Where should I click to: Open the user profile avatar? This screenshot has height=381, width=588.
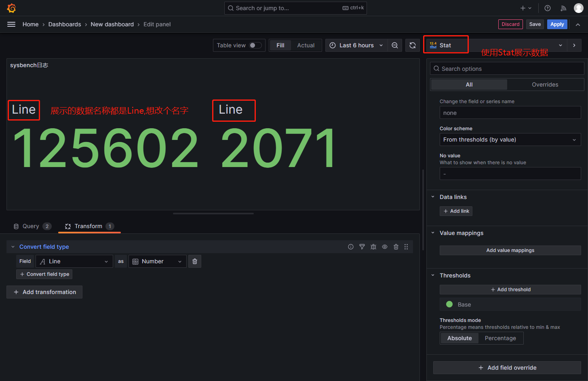579,8
